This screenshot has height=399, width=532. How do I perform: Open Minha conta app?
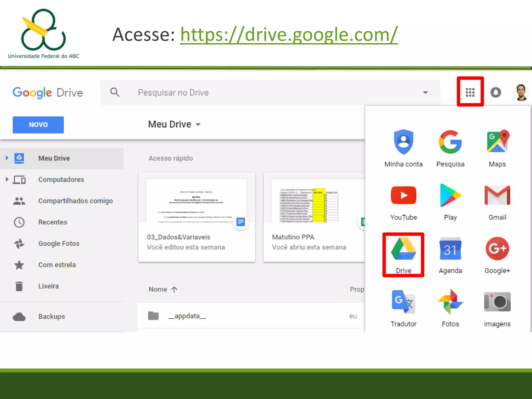pos(403,148)
